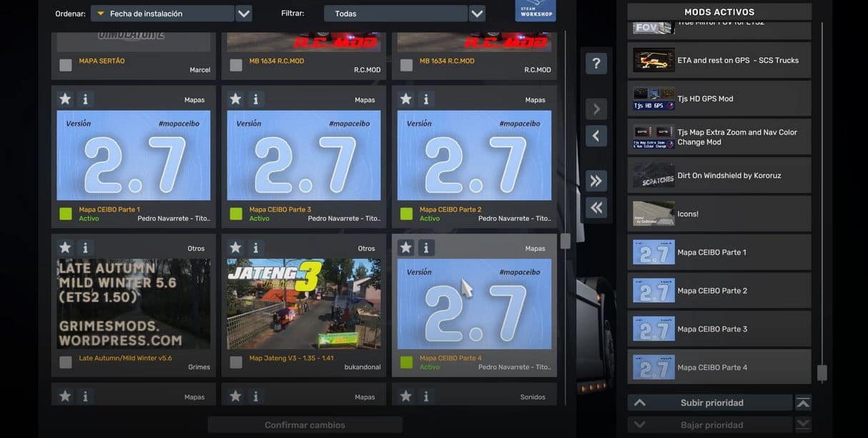This screenshot has width=868, height=438.
Task: Click the question mark help icon
Action: (596, 64)
